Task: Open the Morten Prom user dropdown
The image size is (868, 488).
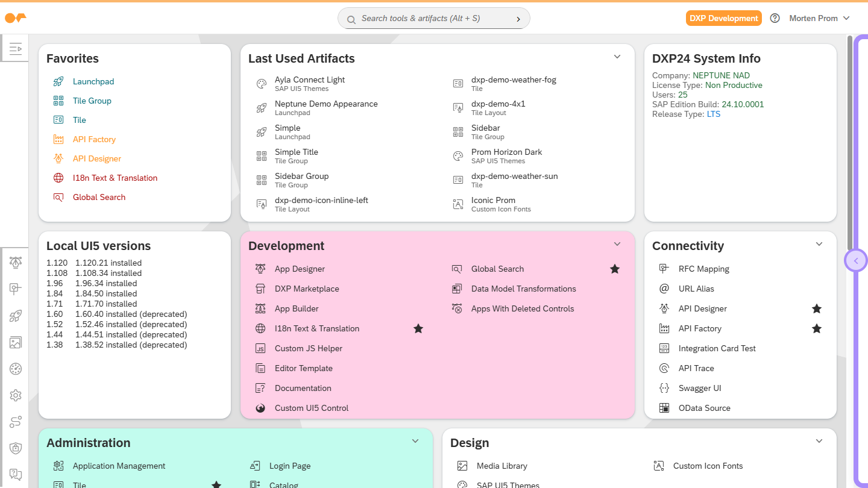Action: (x=819, y=19)
